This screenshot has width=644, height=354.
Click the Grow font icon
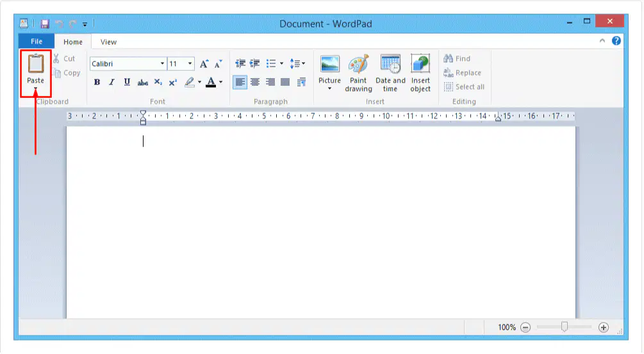click(x=204, y=63)
